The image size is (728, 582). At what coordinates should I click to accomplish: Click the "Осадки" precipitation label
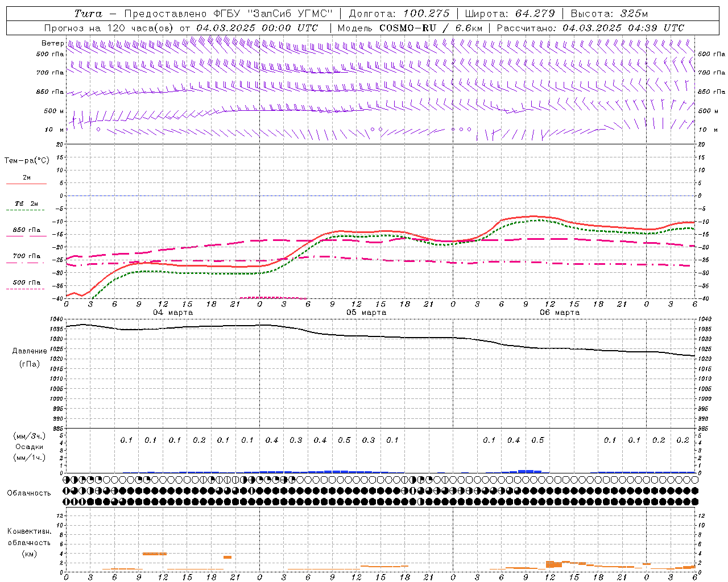tap(30, 447)
